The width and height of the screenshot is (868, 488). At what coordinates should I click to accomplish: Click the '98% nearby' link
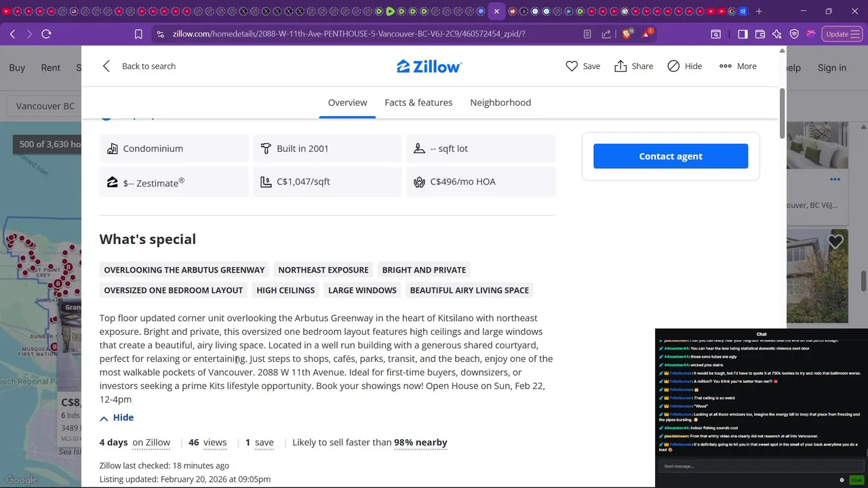point(420,443)
